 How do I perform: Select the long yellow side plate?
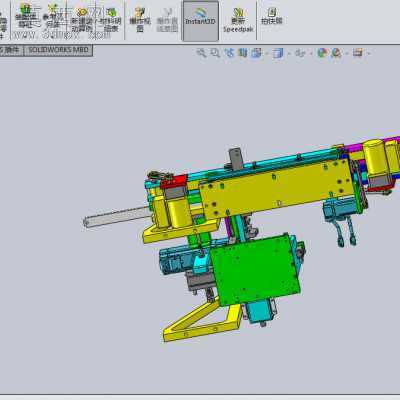(277, 190)
